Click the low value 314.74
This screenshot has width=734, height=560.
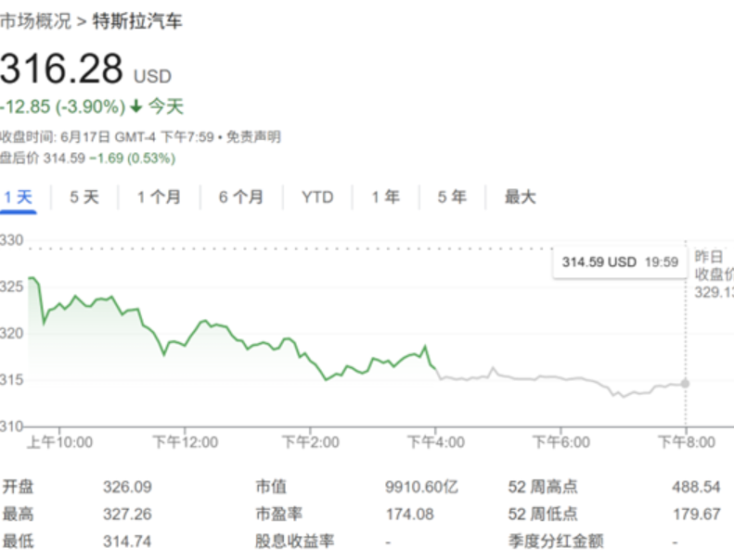tap(127, 541)
